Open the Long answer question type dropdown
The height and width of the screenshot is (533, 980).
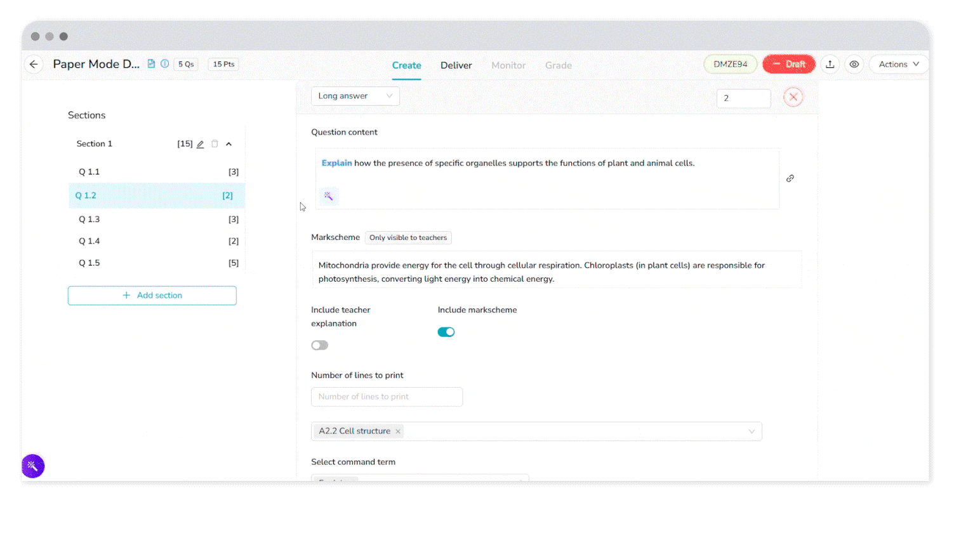tap(355, 96)
